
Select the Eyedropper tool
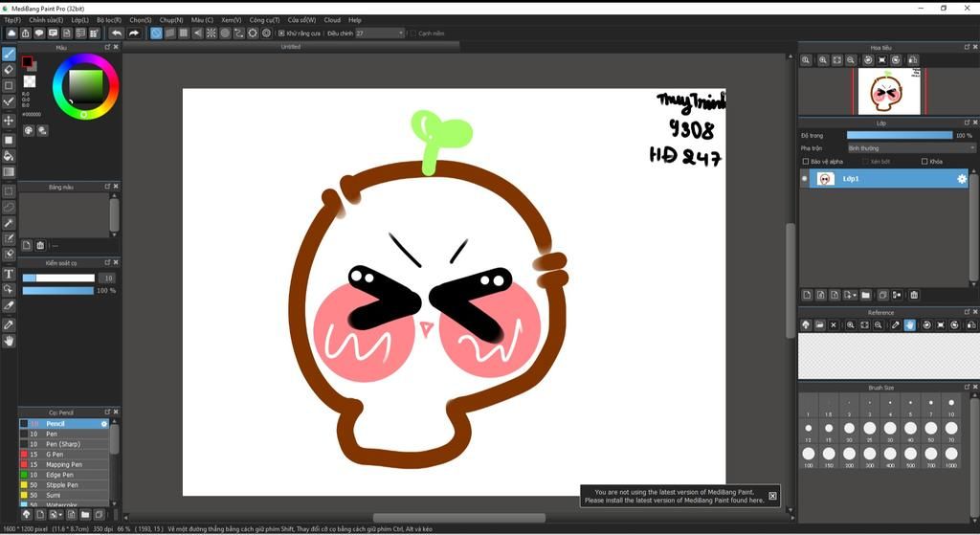coord(9,324)
